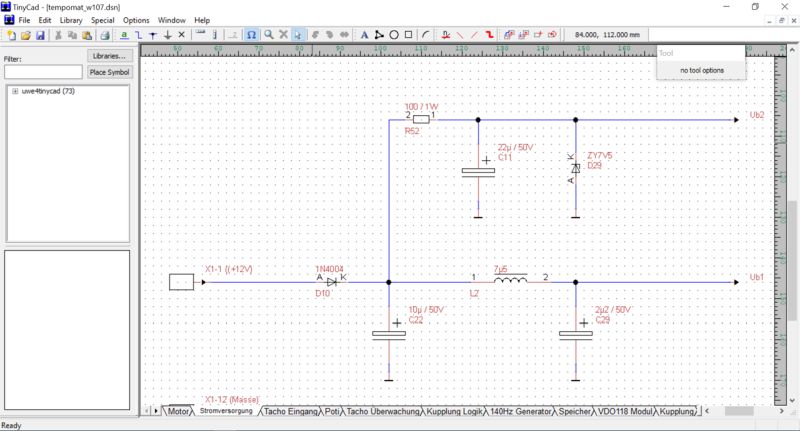
Task: Click the vertical scrollbar down arrow
Action: click(792, 400)
